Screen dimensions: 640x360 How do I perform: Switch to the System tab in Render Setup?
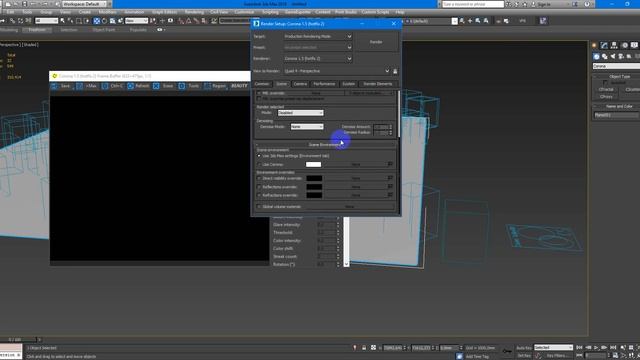tap(348, 84)
